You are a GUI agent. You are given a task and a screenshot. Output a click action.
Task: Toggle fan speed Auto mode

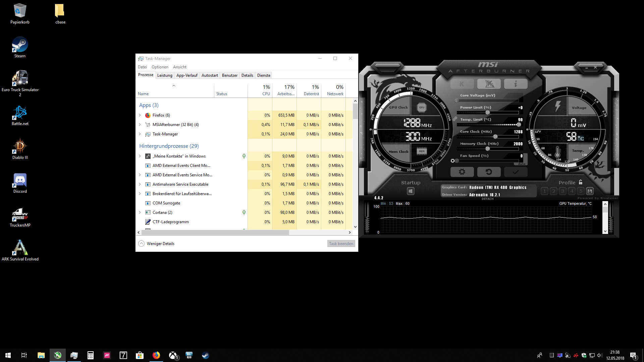click(522, 164)
